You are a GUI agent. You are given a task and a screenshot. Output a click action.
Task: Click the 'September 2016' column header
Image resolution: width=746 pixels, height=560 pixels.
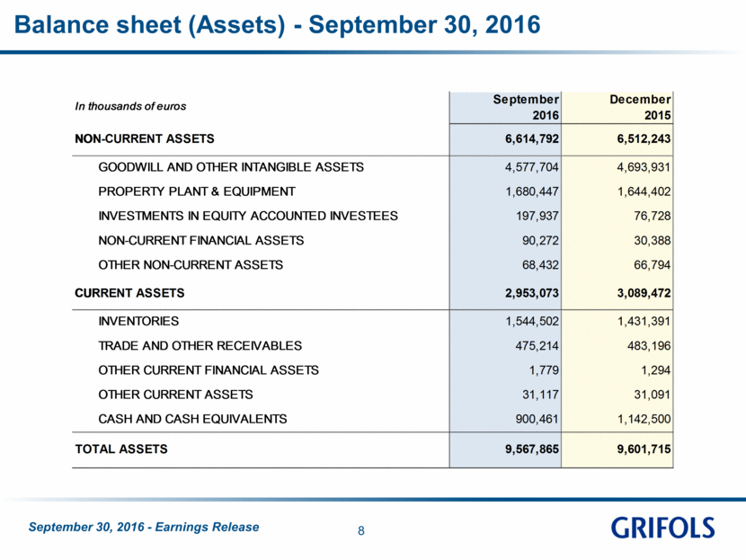[526, 107]
